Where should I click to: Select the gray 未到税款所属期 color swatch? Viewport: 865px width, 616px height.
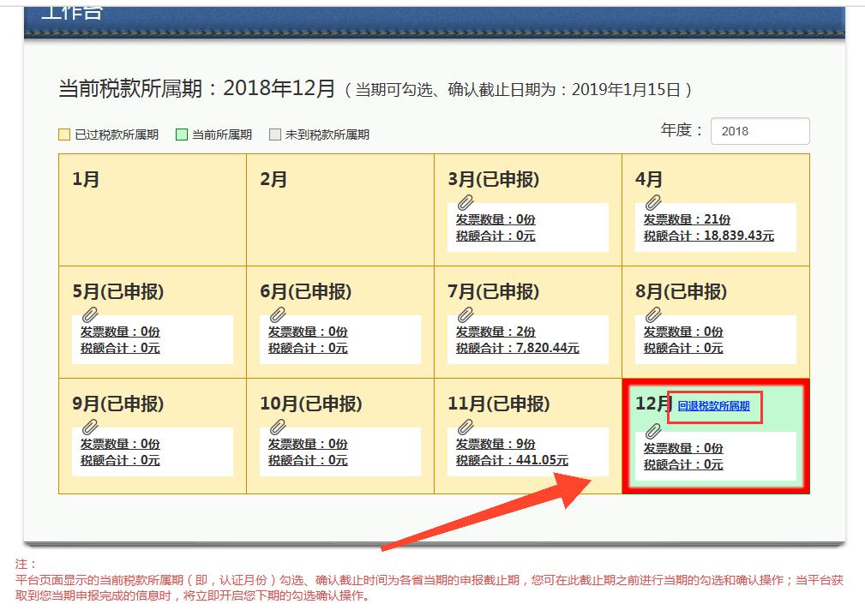(x=276, y=135)
